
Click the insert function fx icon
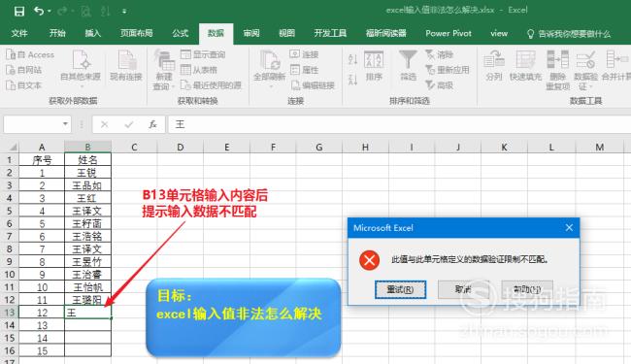click(x=152, y=124)
